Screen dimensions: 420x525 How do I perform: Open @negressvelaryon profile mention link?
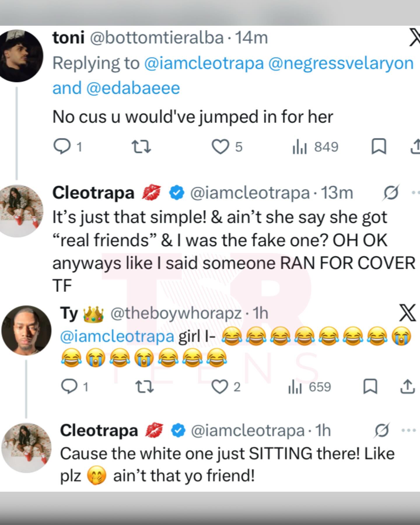pos(341,63)
